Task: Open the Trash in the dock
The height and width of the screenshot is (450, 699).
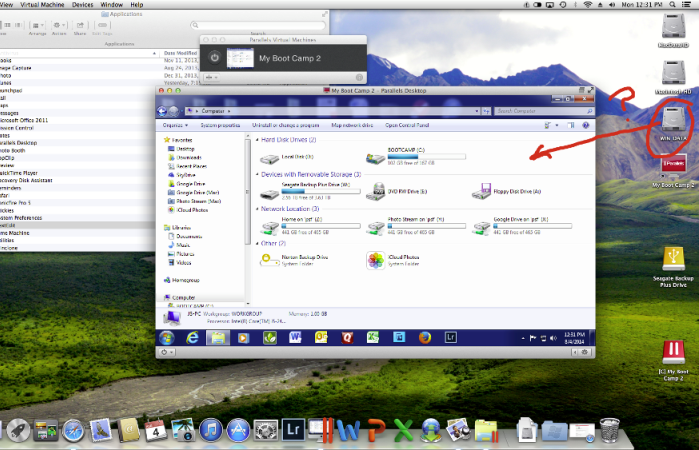Action: click(x=609, y=430)
